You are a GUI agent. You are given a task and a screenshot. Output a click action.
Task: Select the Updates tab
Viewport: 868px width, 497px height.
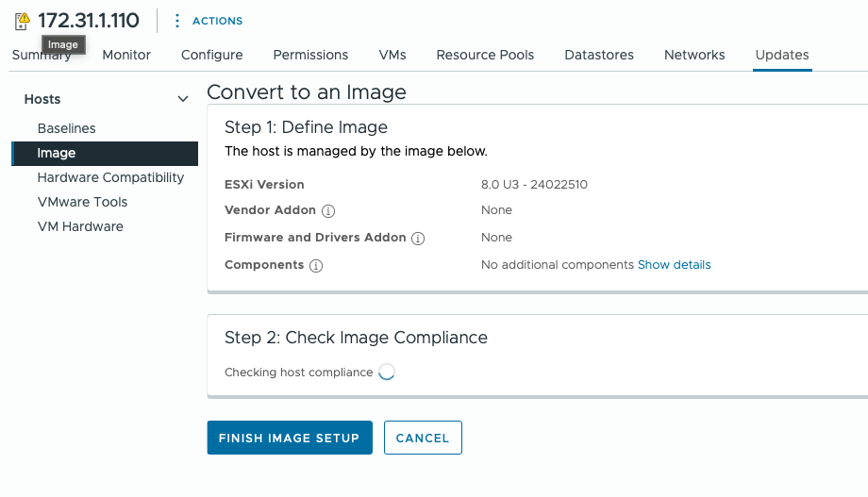click(782, 55)
